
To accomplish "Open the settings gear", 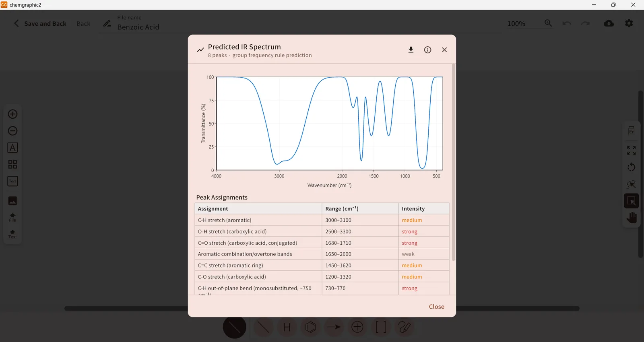I will (629, 23).
